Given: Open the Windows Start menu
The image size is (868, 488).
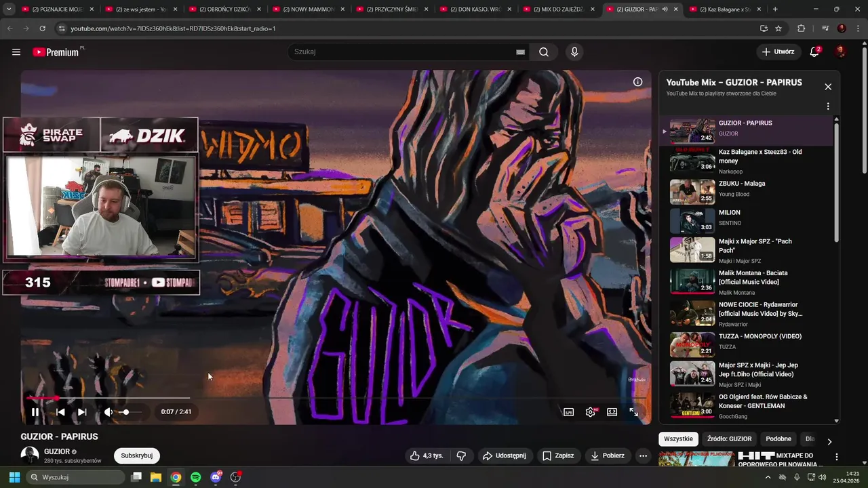Looking at the screenshot, I should tap(14, 477).
